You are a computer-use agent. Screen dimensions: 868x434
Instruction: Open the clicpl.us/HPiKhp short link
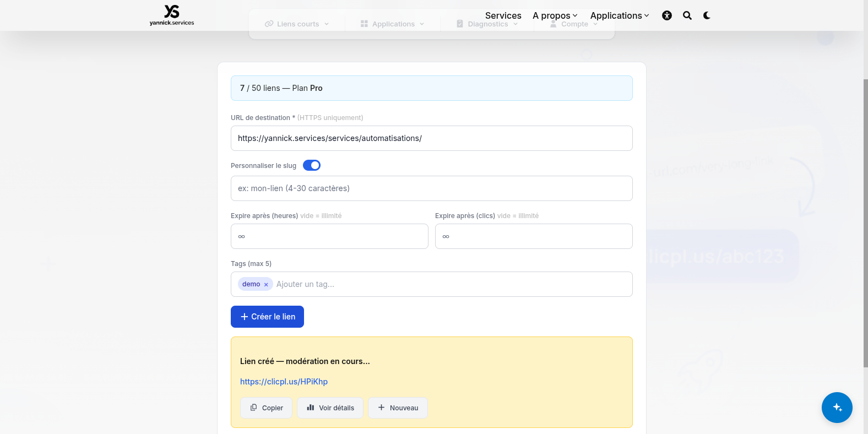click(x=284, y=382)
